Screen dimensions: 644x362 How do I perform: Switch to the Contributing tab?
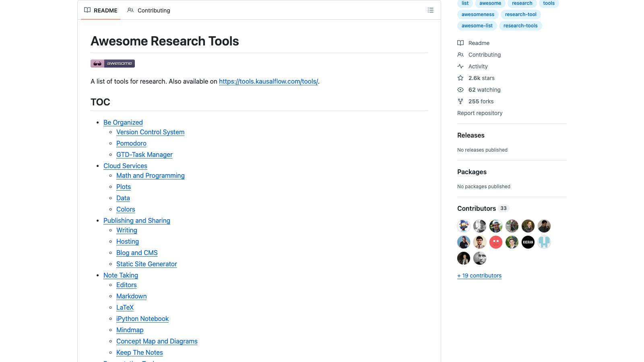pyautogui.click(x=153, y=10)
